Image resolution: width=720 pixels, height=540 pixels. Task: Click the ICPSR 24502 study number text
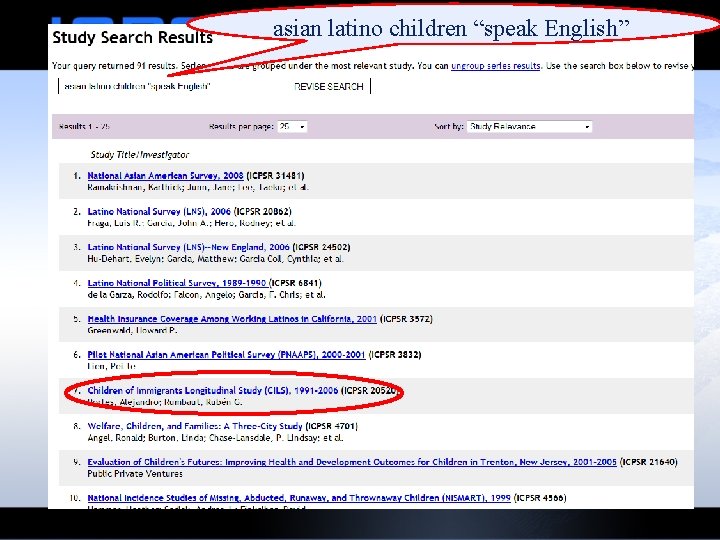coord(321,247)
